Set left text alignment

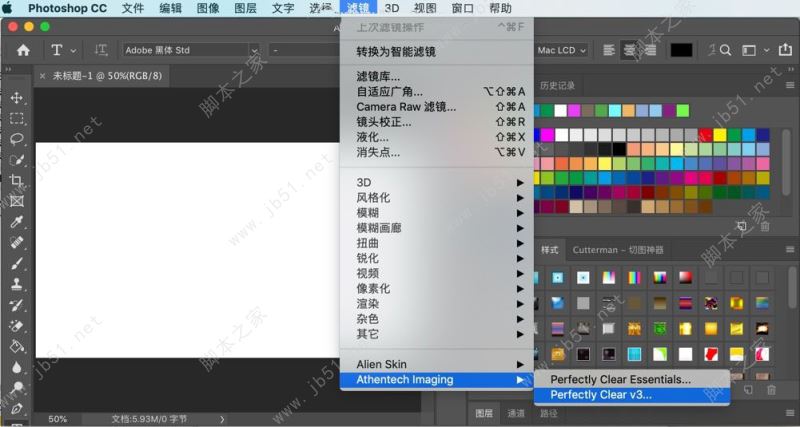pos(608,50)
